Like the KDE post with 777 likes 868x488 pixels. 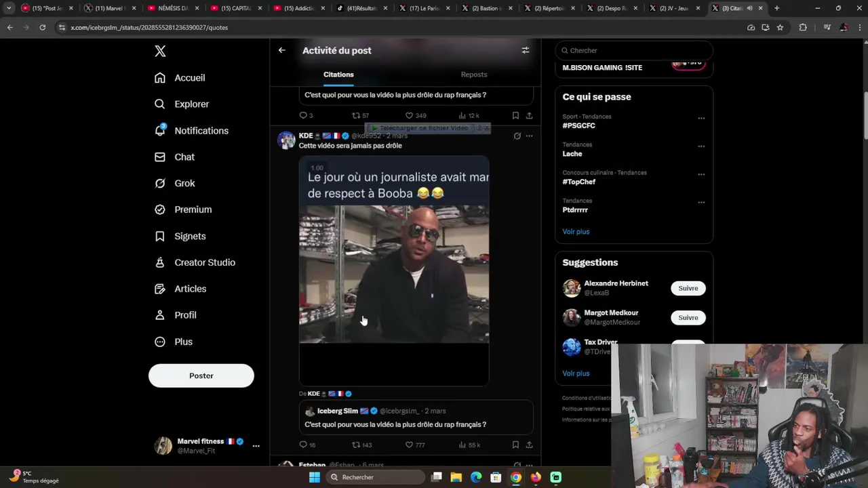[x=415, y=445]
